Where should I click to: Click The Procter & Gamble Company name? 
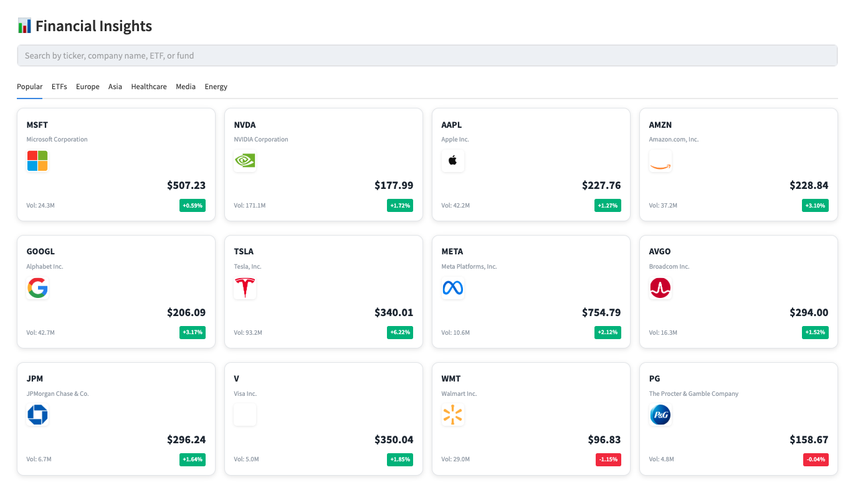[x=694, y=394]
